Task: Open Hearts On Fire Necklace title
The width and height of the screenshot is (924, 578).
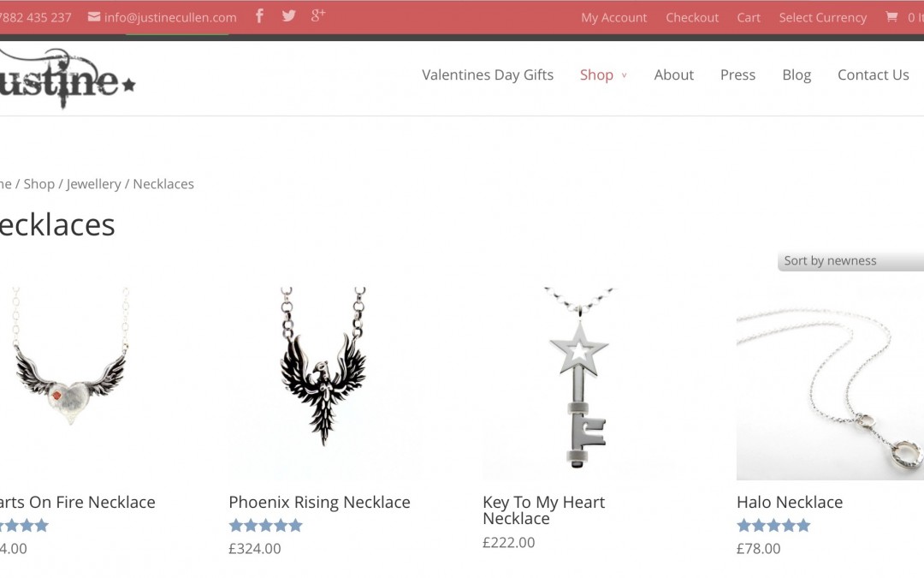Action: (77, 502)
